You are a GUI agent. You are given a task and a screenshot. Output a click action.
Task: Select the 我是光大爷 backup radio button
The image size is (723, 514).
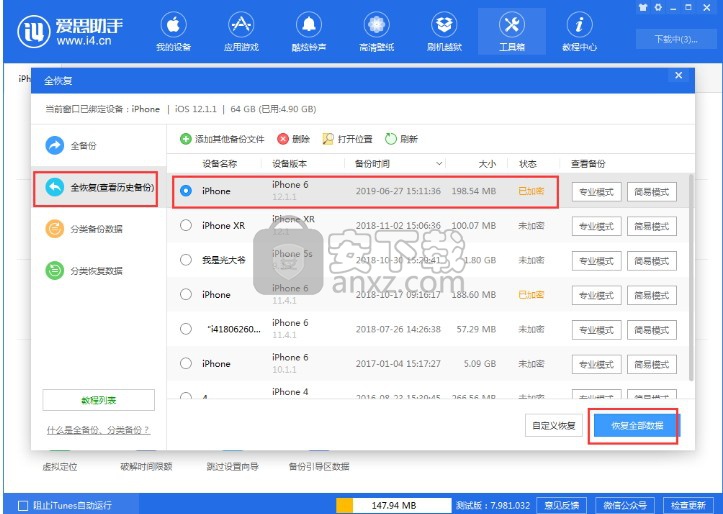click(x=186, y=260)
